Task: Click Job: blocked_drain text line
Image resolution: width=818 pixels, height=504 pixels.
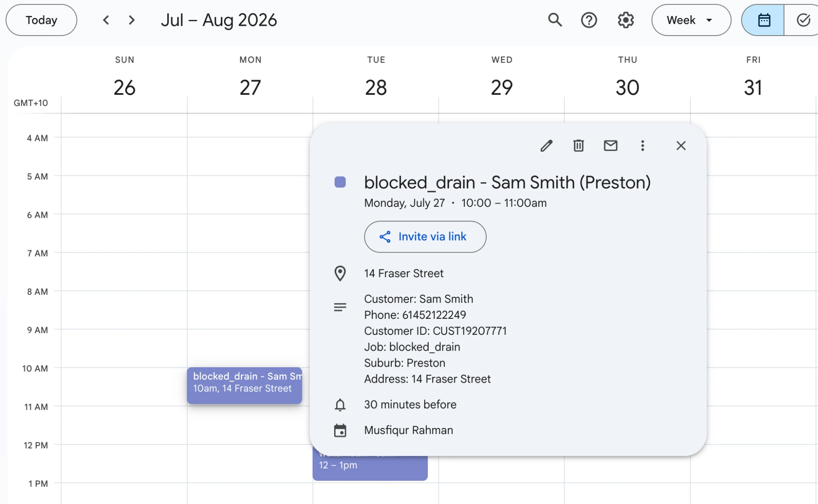Action: pyautogui.click(x=412, y=347)
